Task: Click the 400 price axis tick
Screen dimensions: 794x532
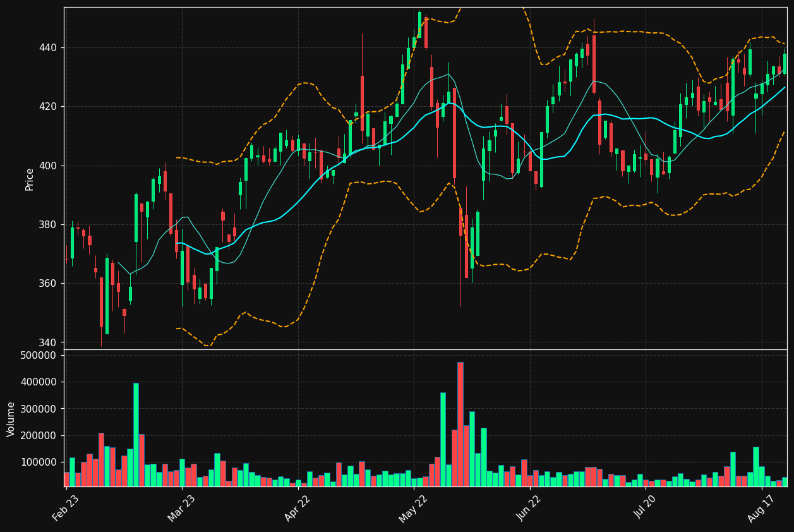Action: click(48, 166)
